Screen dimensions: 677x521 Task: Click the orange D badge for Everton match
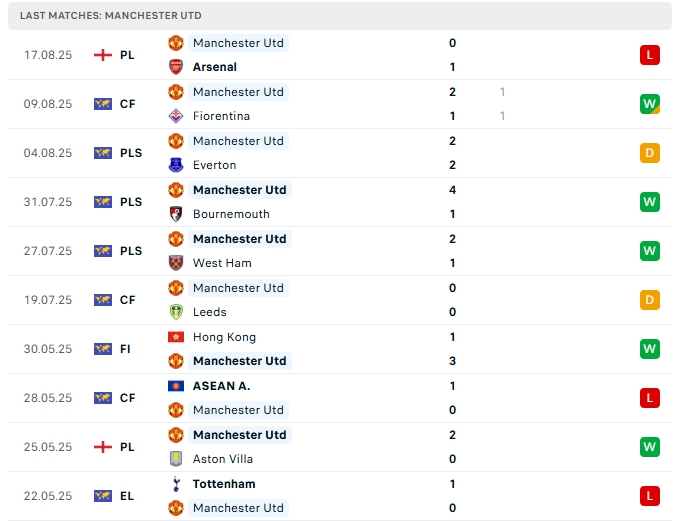click(x=650, y=153)
